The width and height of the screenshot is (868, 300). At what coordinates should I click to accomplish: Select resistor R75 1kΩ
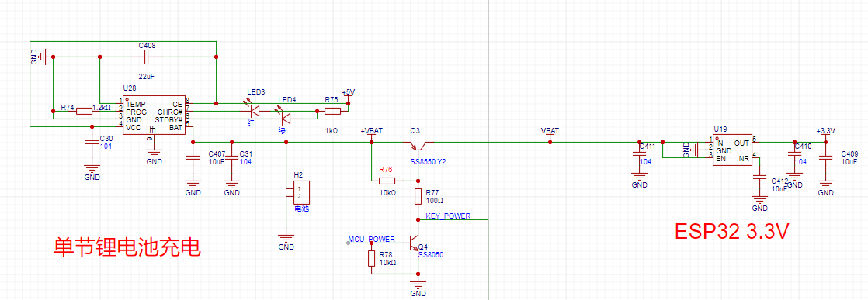332,111
